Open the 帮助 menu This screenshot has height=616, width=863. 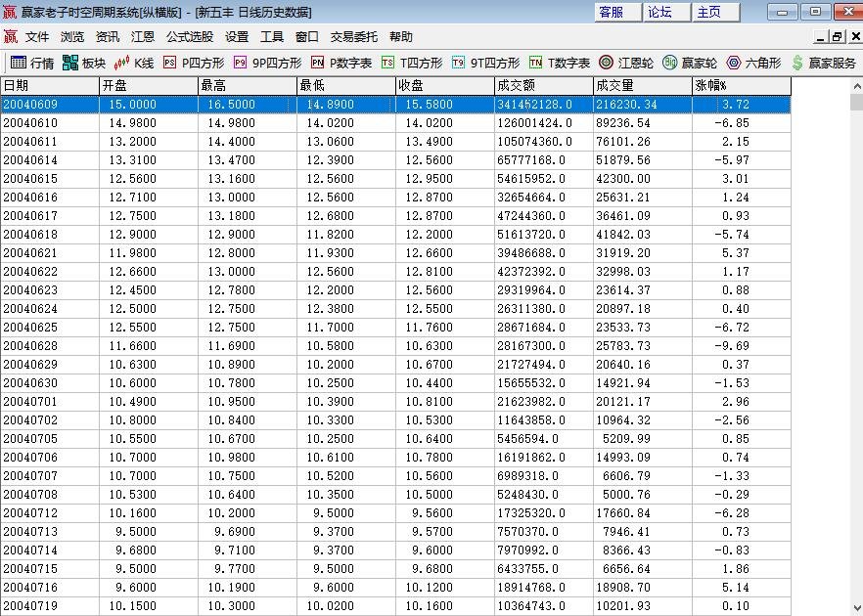[401, 37]
